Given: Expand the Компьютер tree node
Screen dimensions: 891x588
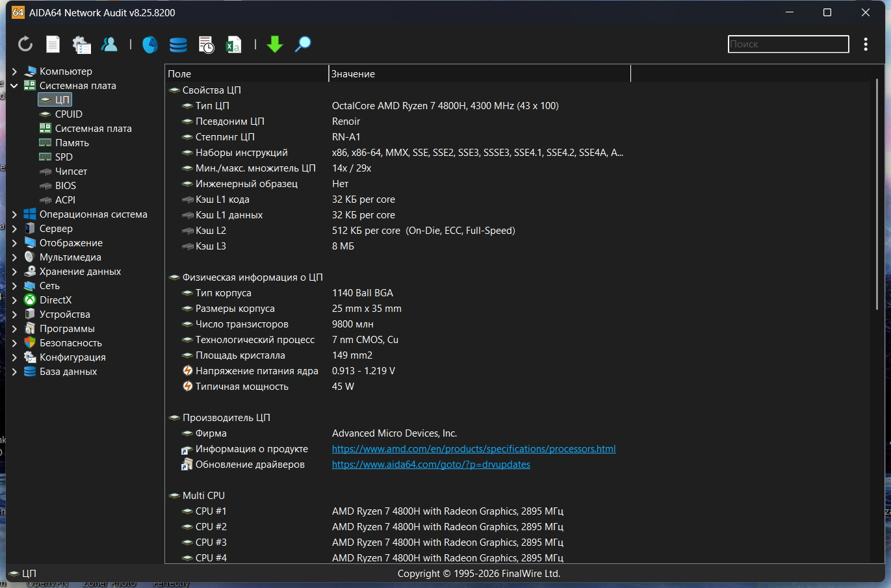Looking at the screenshot, I should point(14,71).
